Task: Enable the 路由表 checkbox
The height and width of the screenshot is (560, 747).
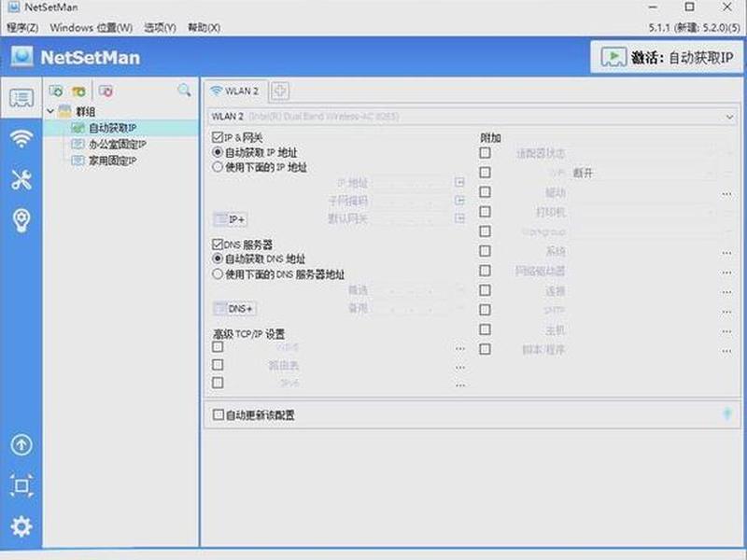Action: (218, 365)
